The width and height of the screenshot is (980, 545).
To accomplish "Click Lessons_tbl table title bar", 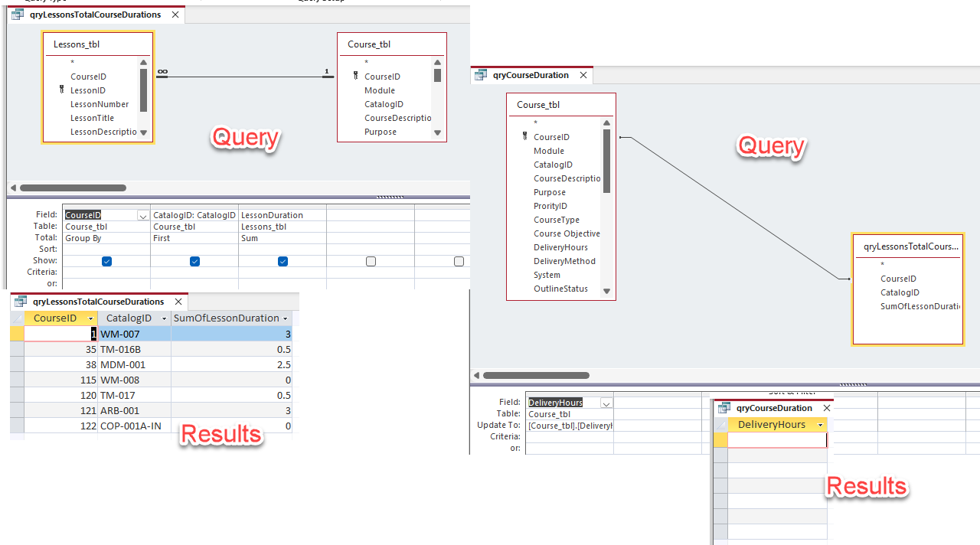I will [x=99, y=44].
